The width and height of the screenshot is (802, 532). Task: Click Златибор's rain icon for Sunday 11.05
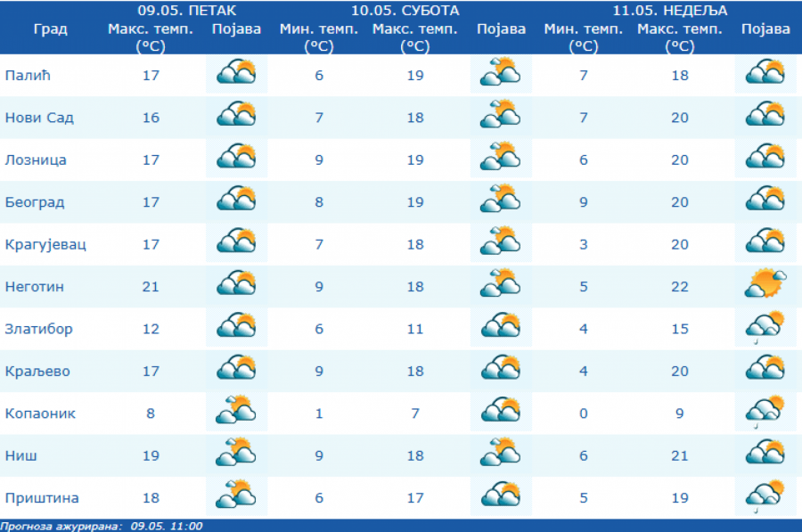tap(765, 328)
